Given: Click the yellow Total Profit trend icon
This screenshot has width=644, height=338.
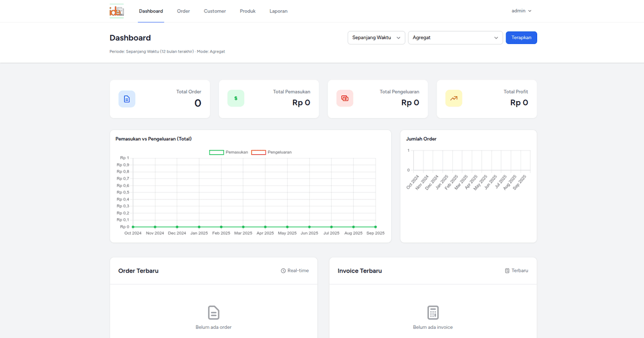Looking at the screenshot, I should pyautogui.click(x=453, y=99).
